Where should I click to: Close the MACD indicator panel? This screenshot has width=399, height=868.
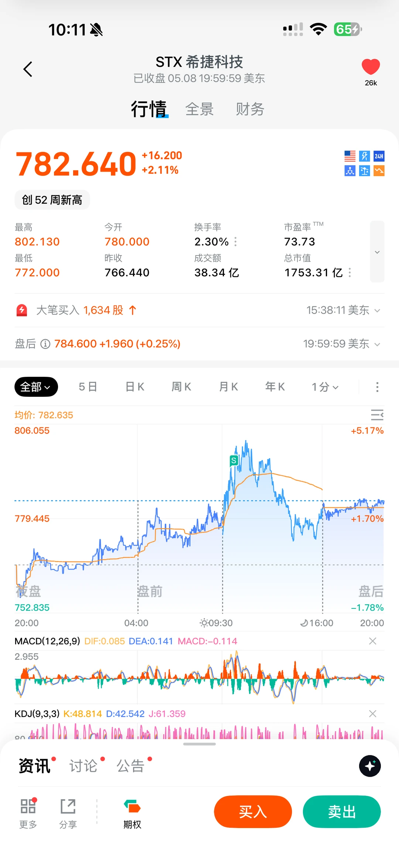point(373,641)
